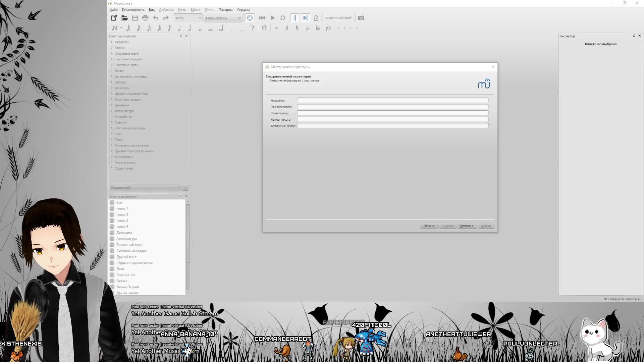Click the 'Вперед >' button
The height and width of the screenshot is (362, 644).
[467, 226]
